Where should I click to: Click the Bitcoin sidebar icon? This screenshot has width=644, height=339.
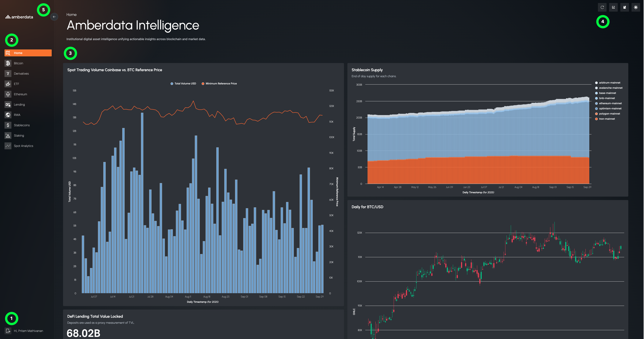8,63
